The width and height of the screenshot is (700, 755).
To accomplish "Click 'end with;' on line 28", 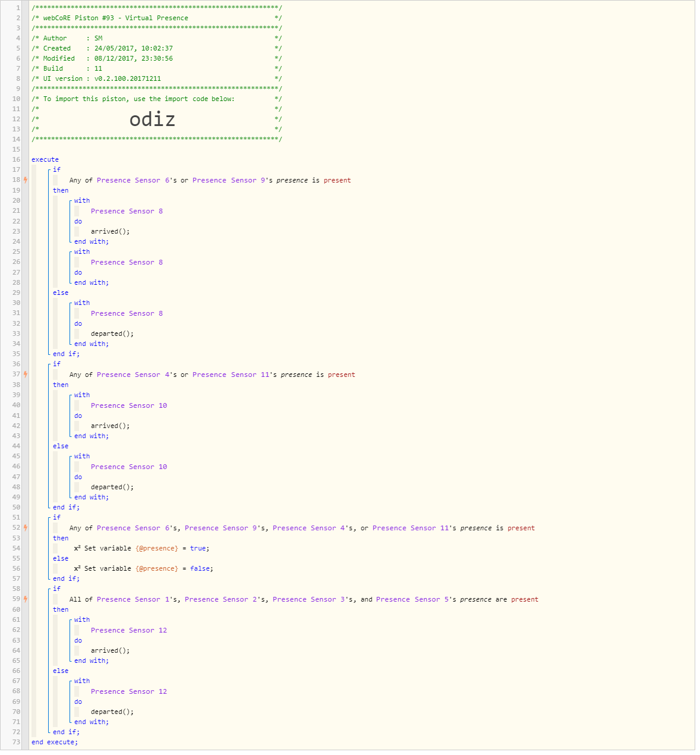I will (92, 282).
